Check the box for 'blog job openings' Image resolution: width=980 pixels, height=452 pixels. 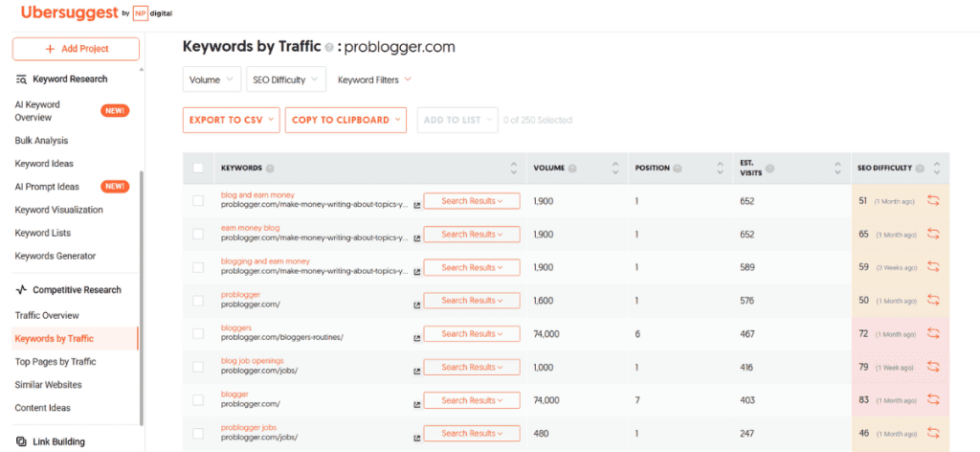tap(198, 367)
